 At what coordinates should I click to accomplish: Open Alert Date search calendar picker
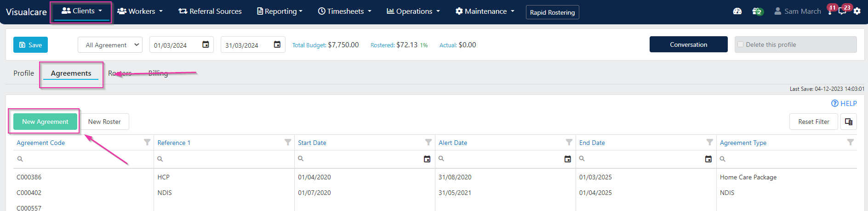pyautogui.click(x=568, y=159)
